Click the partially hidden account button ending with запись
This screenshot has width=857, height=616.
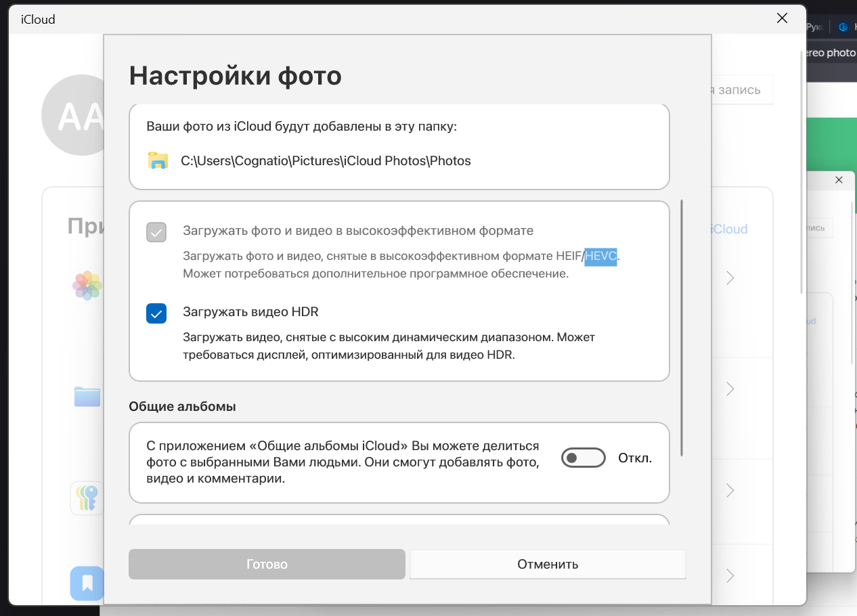click(x=742, y=90)
